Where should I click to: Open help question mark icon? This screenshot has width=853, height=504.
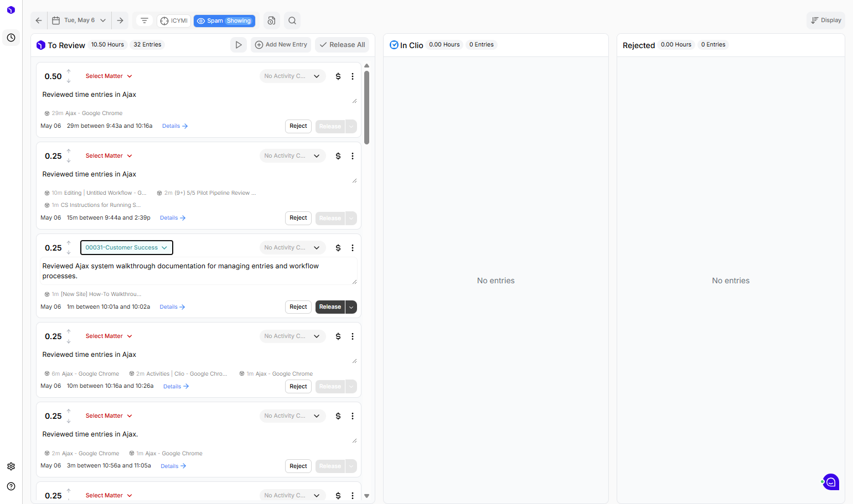[x=11, y=486]
